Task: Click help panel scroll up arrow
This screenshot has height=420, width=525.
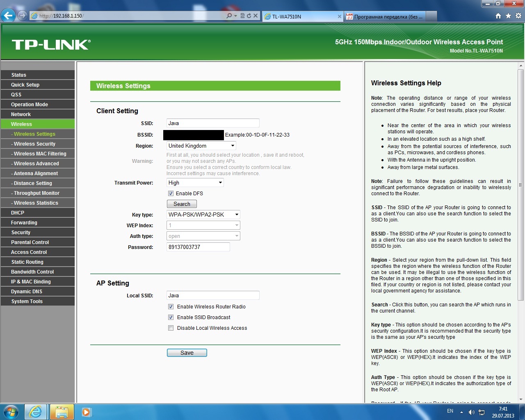Action: (x=521, y=65)
